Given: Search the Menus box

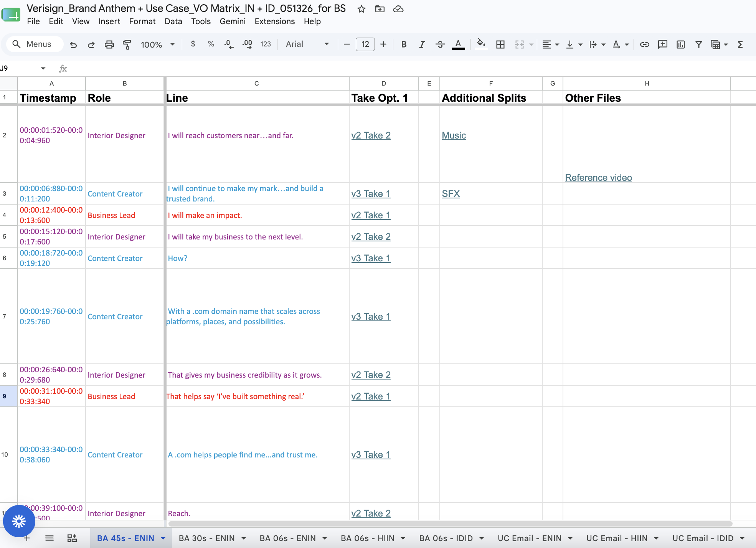Looking at the screenshot, I should click(x=35, y=44).
